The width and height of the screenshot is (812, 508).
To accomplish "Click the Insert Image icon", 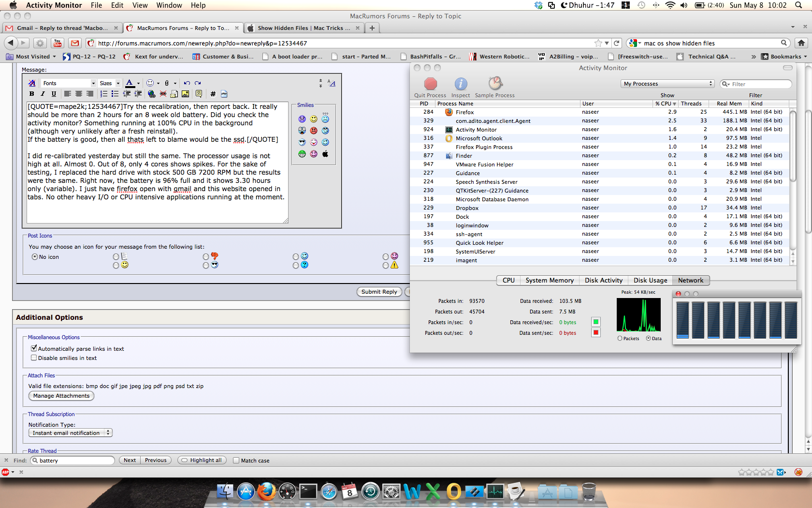I will click(185, 94).
